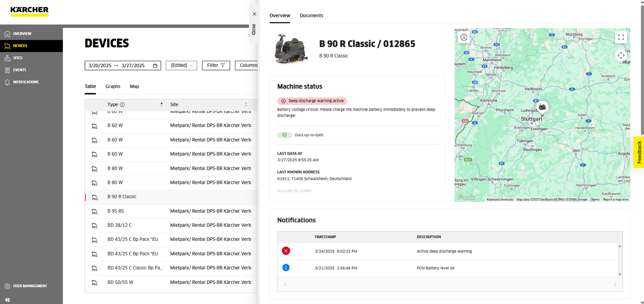This screenshot has height=304, width=644.
Task: Collapse sidebar with double-chevron icon
Action: click(x=7, y=300)
